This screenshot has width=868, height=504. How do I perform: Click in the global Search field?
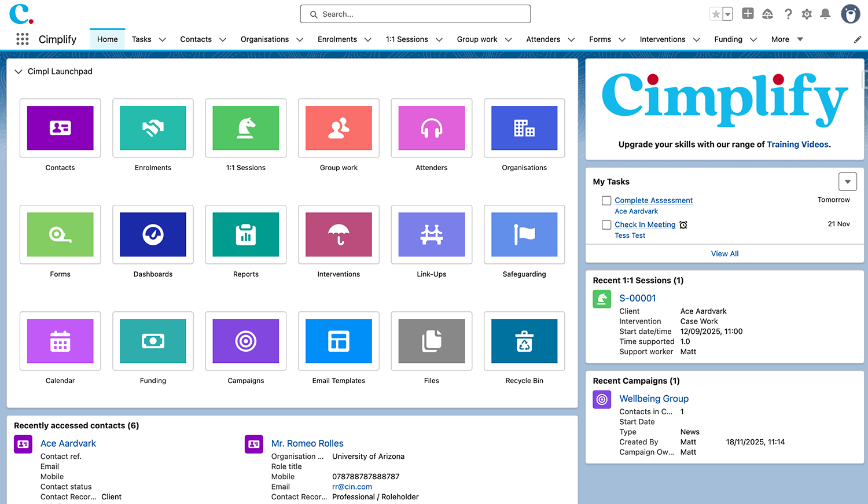415,14
